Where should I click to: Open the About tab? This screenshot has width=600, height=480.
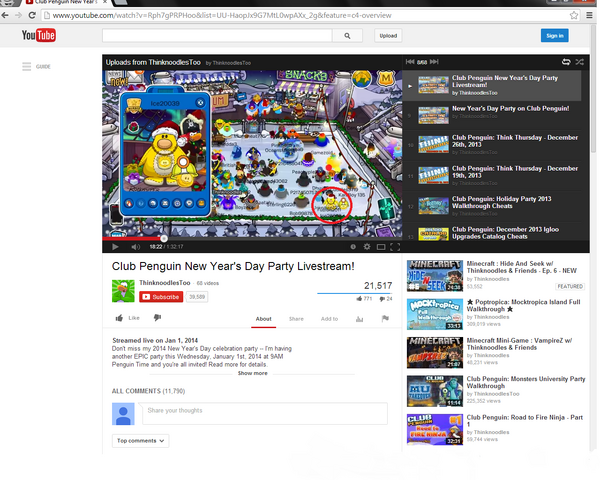click(x=264, y=319)
